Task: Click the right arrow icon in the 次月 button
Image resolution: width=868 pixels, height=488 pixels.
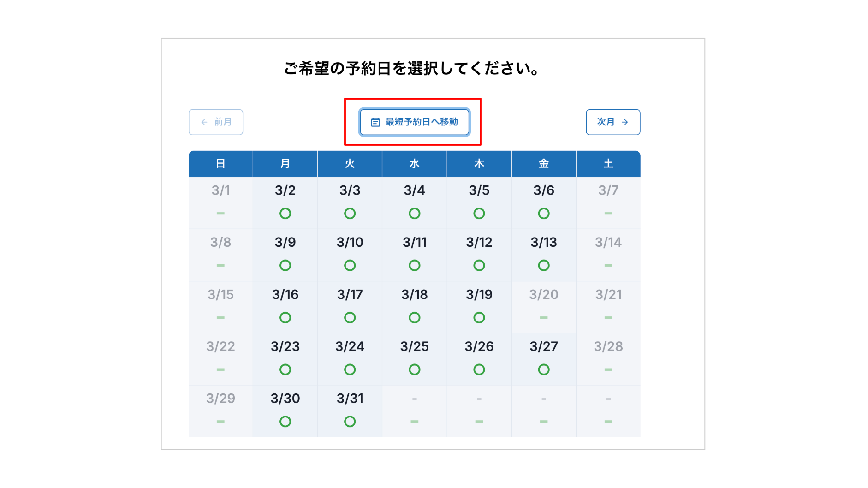Action: pos(625,122)
